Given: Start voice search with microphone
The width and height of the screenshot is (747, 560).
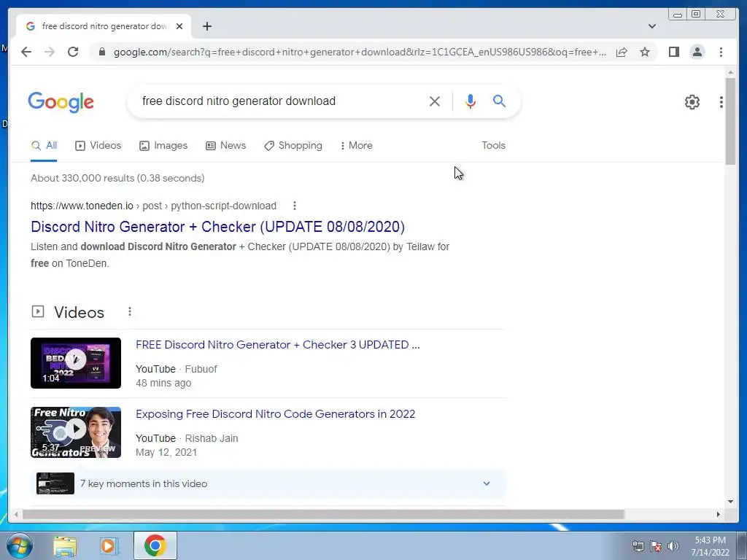Looking at the screenshot, I should 471,101.
